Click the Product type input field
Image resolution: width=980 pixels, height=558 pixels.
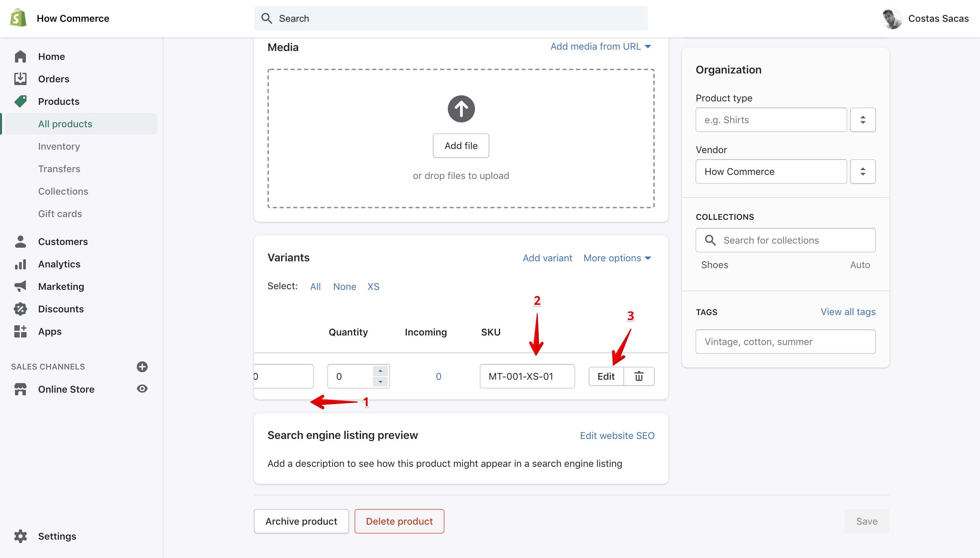[771, 119]
